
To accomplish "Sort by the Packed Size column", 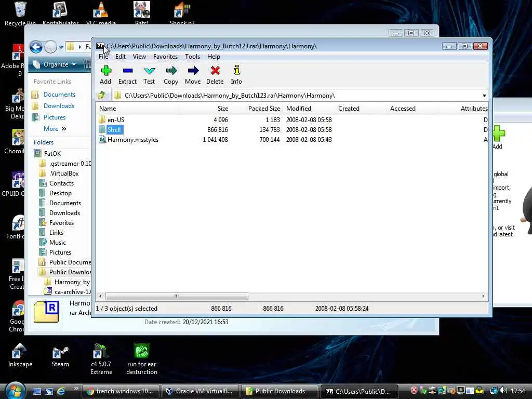I will coord(264,109).
